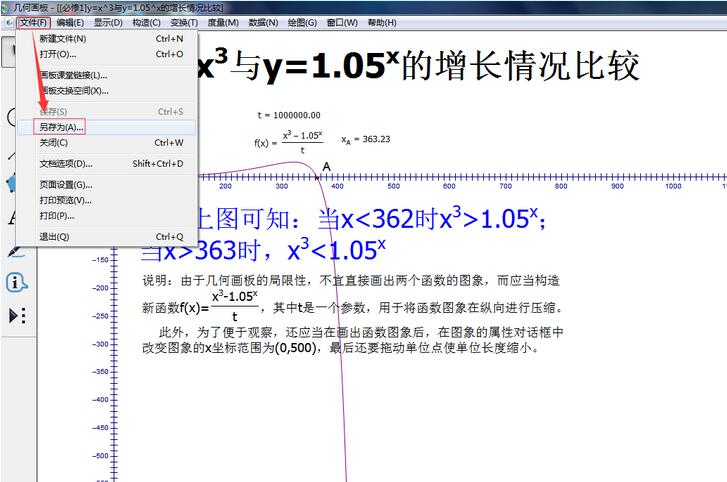Click the x-axis label 700
The image size is (727, 482).
(505, 186)
